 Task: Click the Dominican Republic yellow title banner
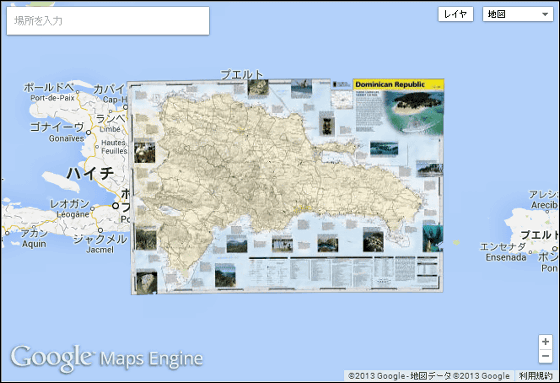click(398, 85)
